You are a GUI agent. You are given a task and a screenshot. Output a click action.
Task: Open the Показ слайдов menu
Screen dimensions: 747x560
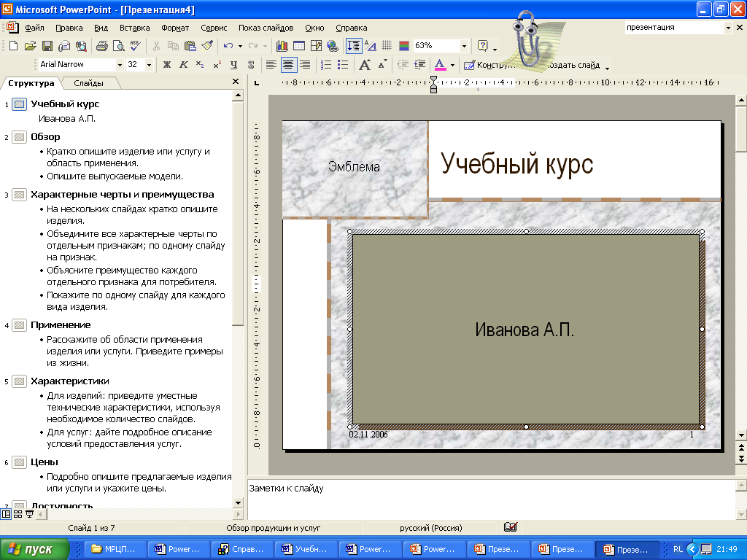tap(266, 28)
